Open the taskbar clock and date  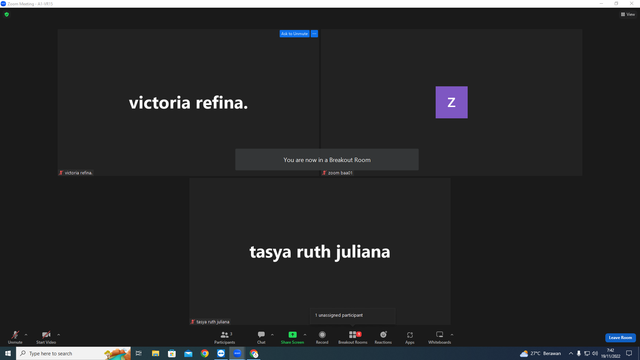tap(611, 353)
